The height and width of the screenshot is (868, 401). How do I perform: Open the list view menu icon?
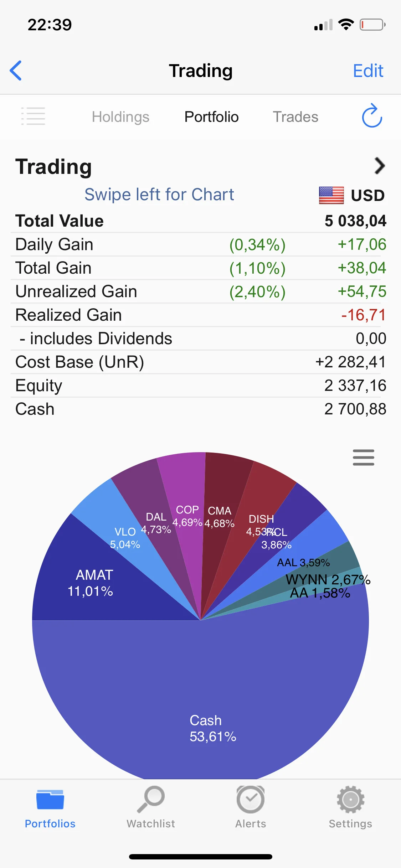(33, 116)
